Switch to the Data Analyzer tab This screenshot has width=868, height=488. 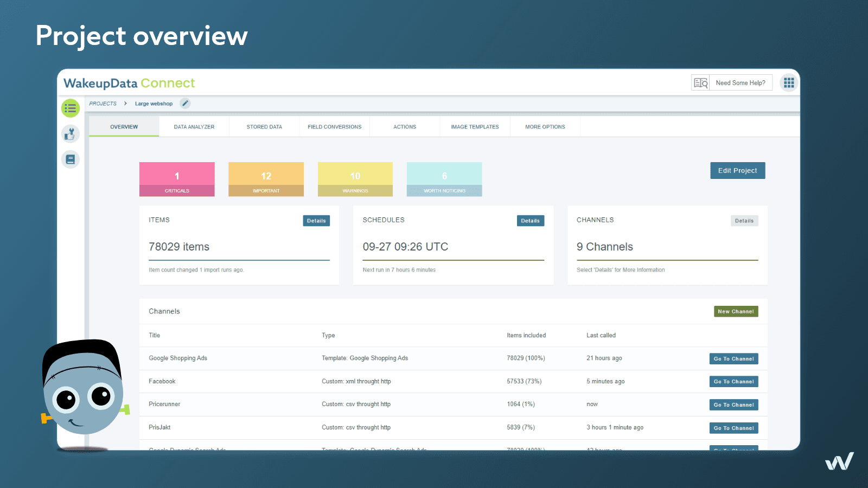(x=194, y=126)
